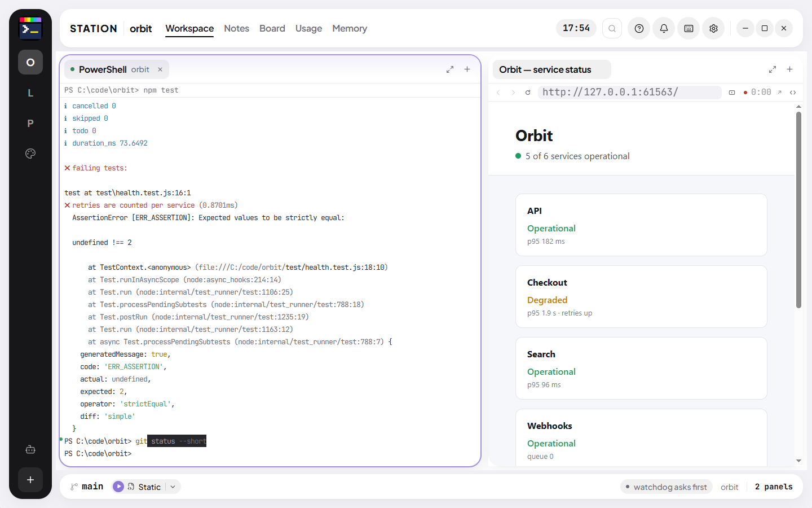
Task: Close the PowerShell orbit tab
Action: pos(160,69)
